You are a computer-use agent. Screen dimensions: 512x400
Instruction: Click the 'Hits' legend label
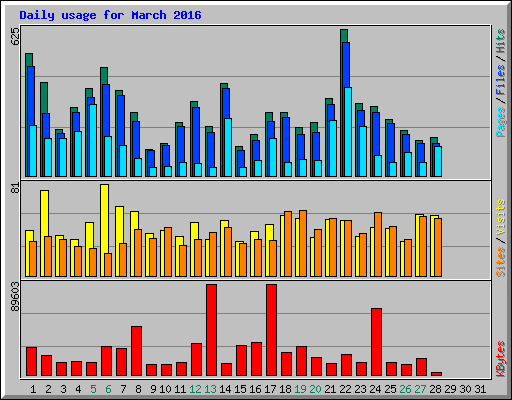tap(500, 41)
